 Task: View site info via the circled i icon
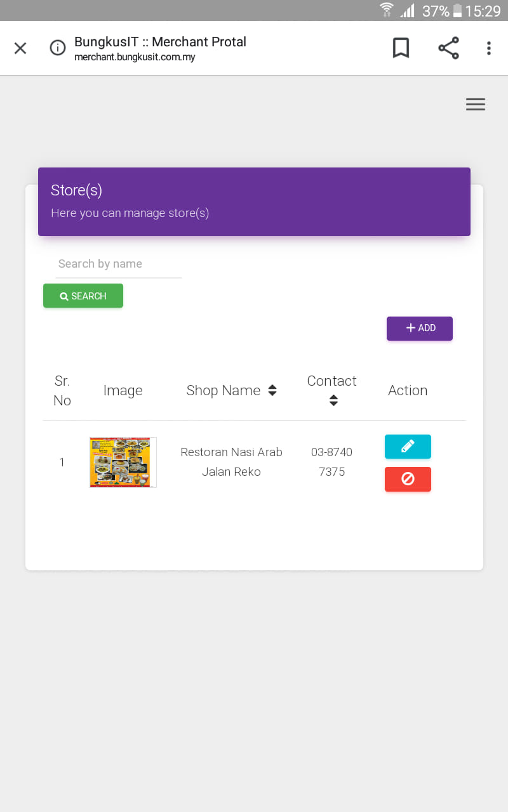(x=58, y=48)
